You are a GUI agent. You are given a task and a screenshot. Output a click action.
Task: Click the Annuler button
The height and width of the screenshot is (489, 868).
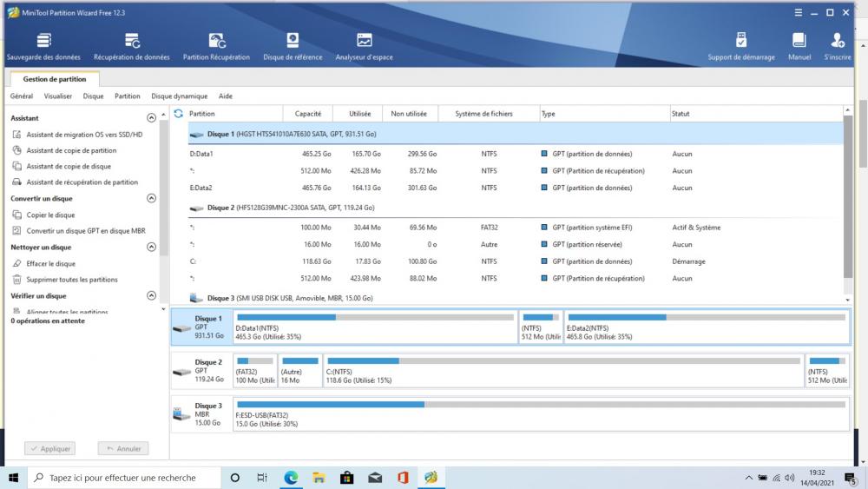123,448
